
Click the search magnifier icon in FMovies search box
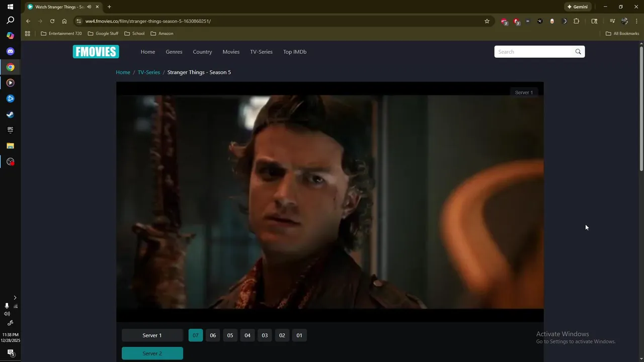tap(578, 52)
